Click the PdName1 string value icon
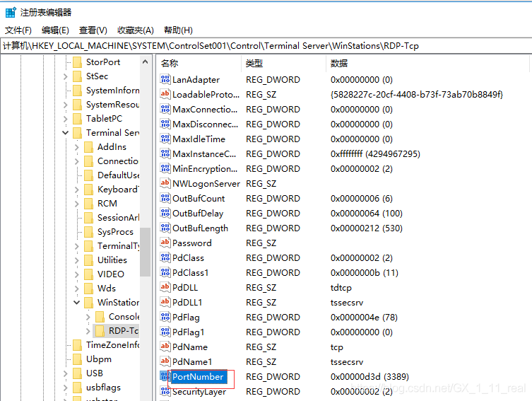Screen dimensions: 532x401 point(165,361)
